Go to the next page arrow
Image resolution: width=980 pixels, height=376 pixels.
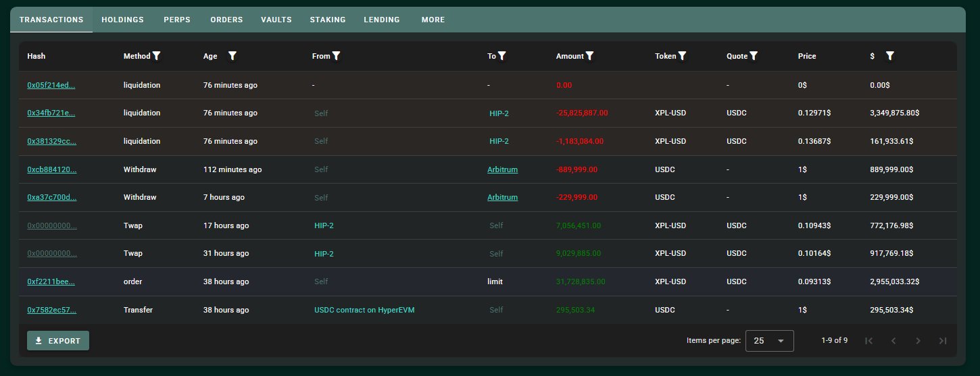[918, 341]
